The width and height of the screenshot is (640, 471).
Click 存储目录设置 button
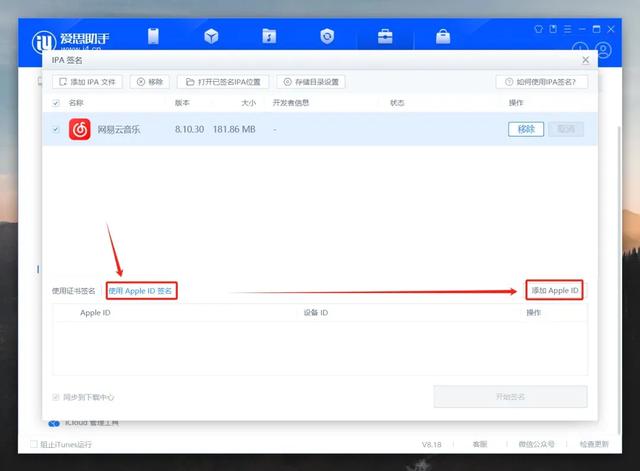[x=311, y=82]
